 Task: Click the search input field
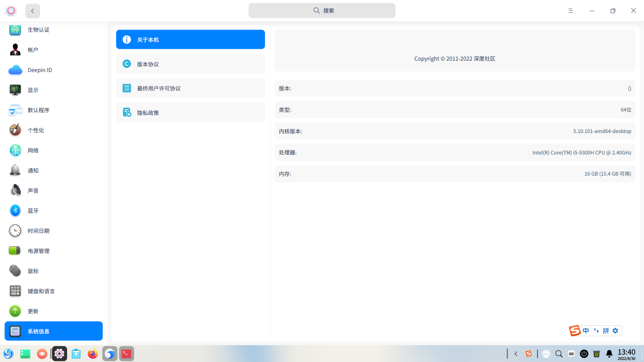click(322, 11)
